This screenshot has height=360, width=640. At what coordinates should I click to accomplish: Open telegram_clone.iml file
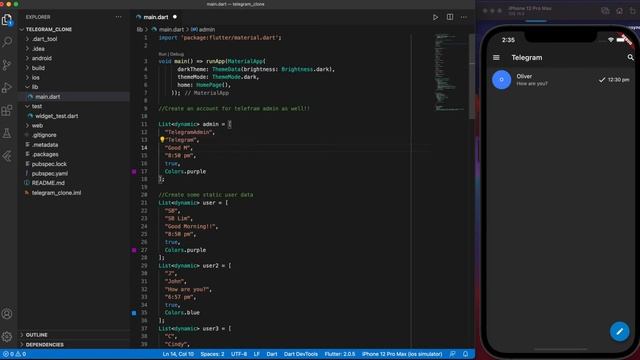click(56, 193)
